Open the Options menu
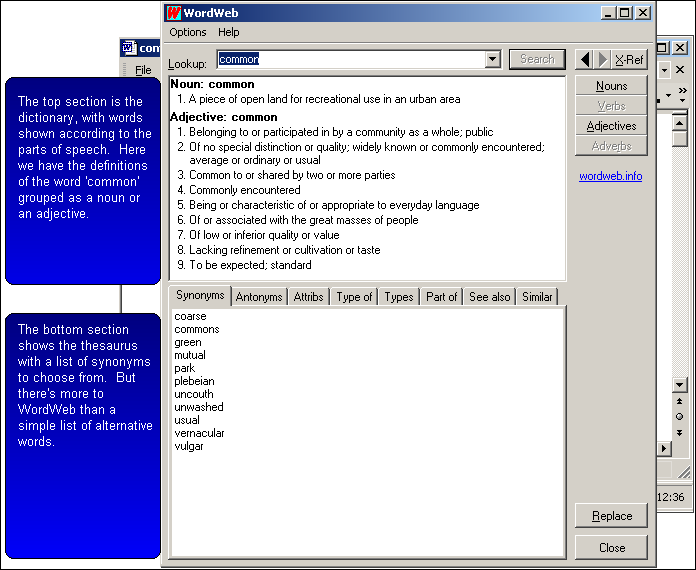Screen dimensions: 696x570 [x=188, y=33]
